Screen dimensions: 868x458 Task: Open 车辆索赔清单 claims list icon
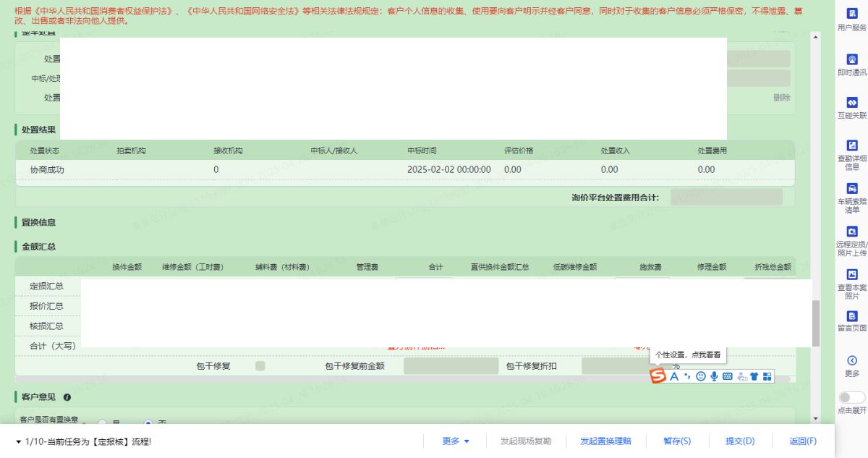click(x=851, y=188)
